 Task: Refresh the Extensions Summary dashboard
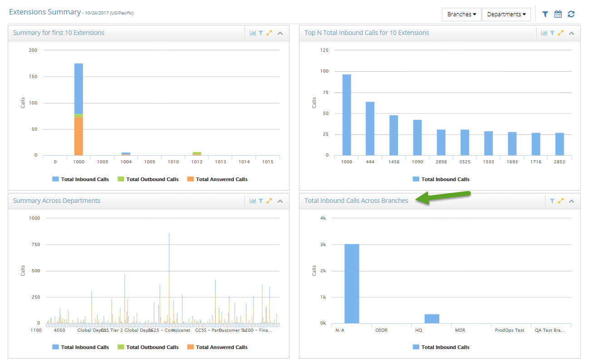pos(571,15)
